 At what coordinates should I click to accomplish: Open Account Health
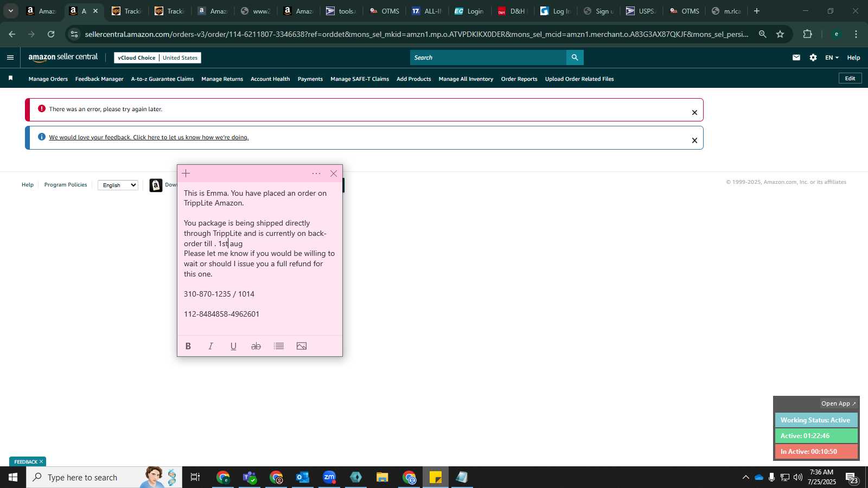(270, 79)
